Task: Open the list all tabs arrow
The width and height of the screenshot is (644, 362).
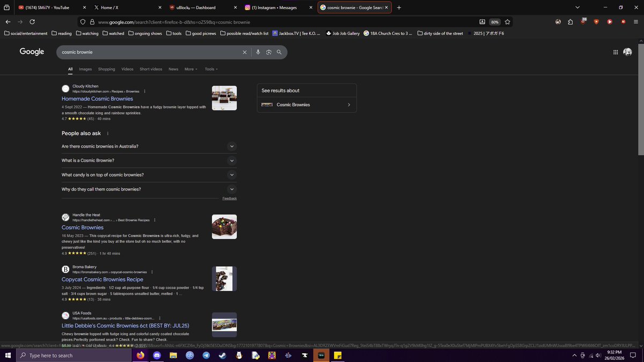Action: (x=577, y=8)
